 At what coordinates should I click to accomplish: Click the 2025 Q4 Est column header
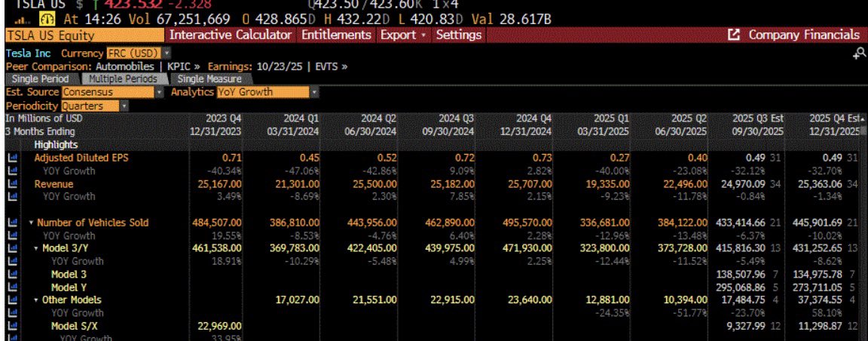[x=833, y=118]
